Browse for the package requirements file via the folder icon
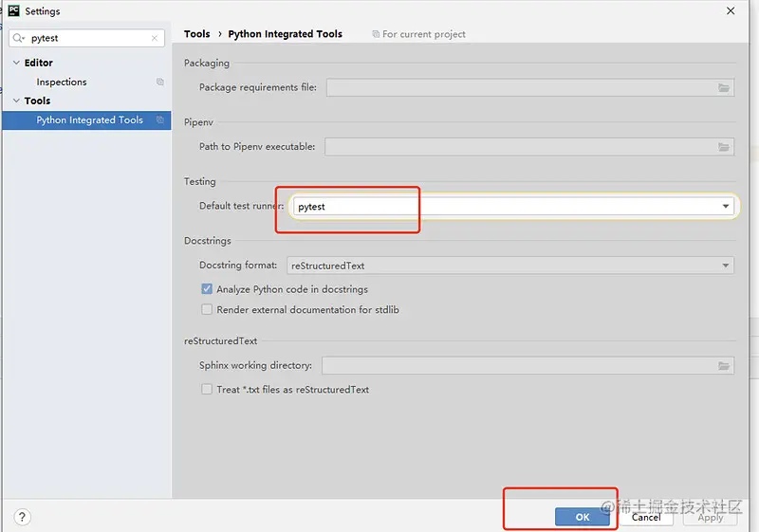Image resolution: width=759 pixels, height=532 pixels. (x=724, y=87)
